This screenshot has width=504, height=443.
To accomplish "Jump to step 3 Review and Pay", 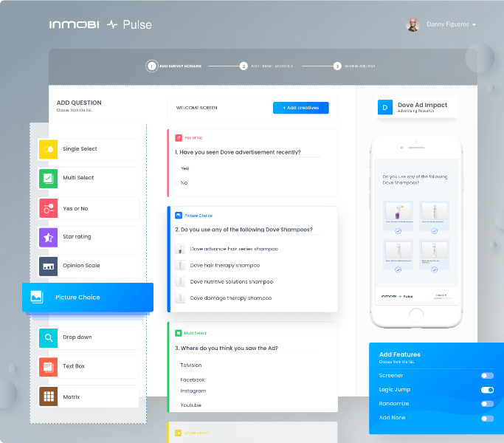I will pyautogui.click(x=337, y=66).
